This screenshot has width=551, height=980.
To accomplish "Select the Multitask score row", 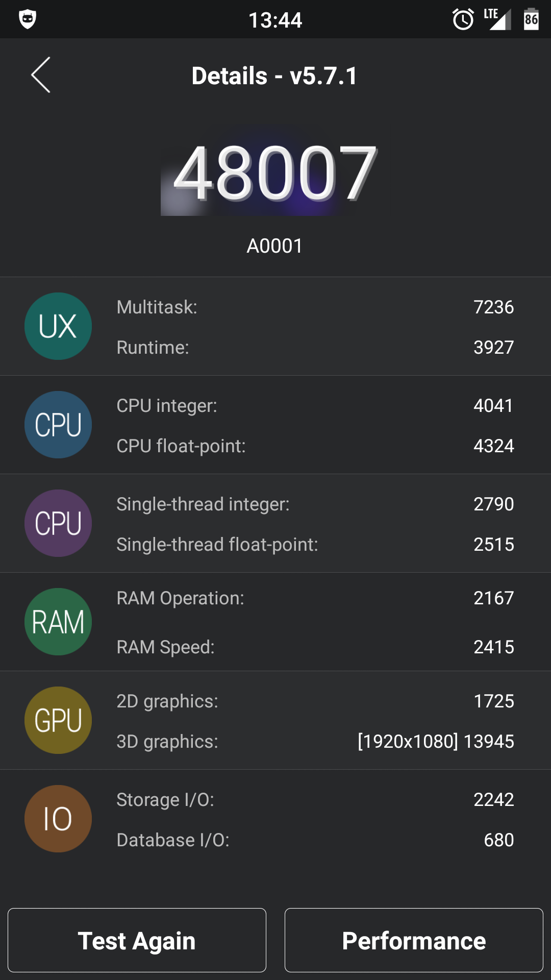I will pyautogui.click(x=315, y=307).
